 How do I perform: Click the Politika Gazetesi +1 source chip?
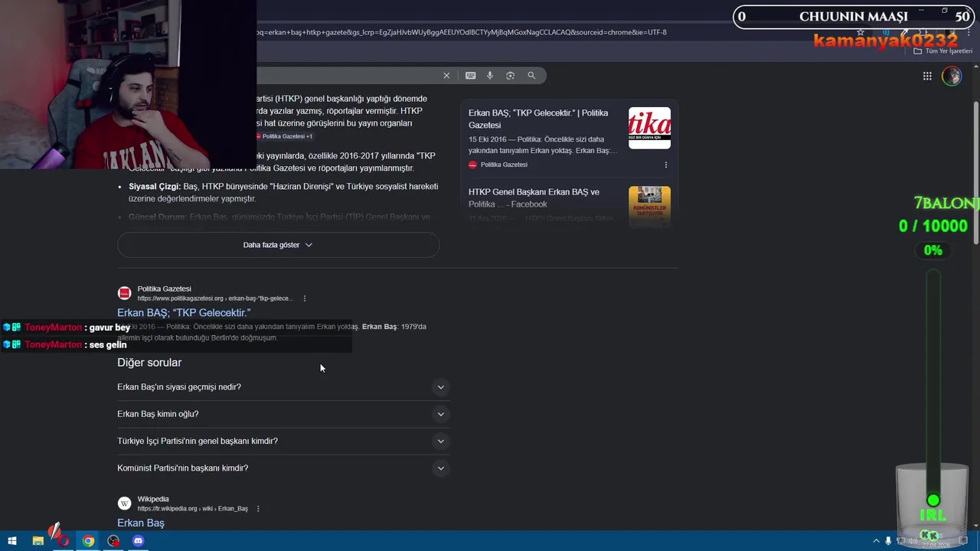(283, 136)
